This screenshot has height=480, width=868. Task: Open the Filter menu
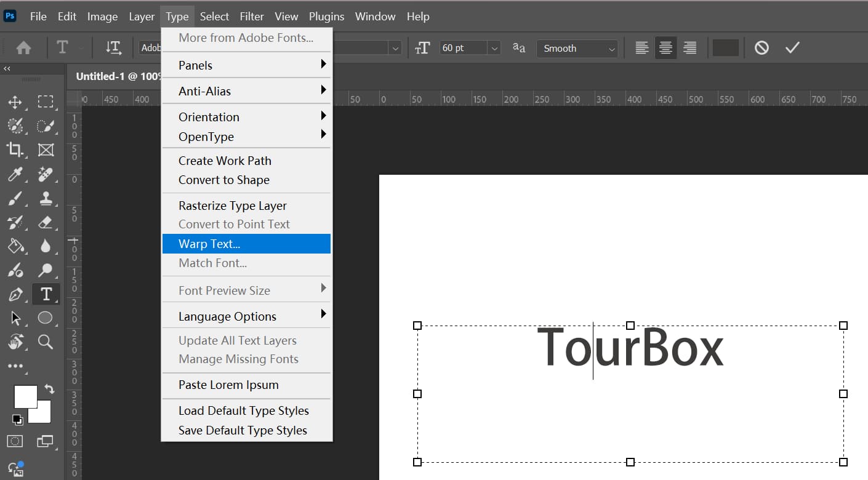coord(252,17)
